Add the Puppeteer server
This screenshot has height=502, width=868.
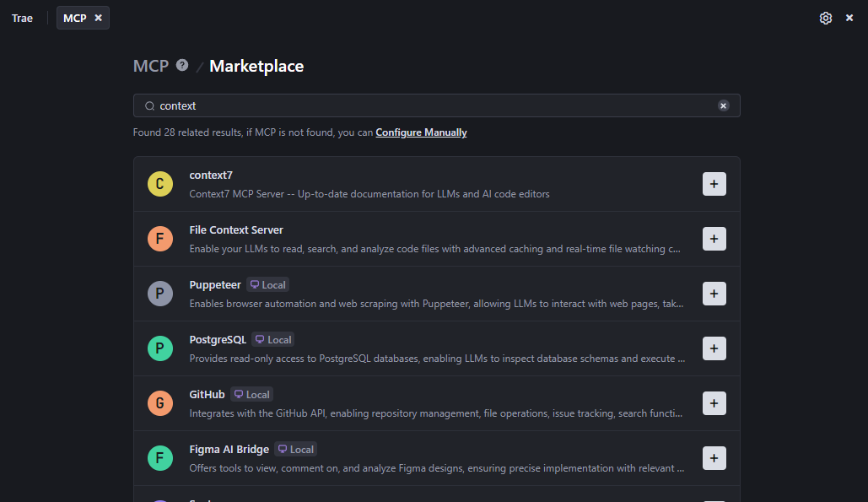tap(714, 293)
